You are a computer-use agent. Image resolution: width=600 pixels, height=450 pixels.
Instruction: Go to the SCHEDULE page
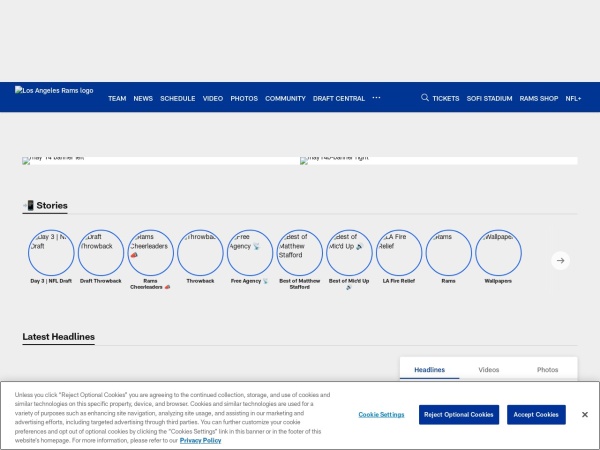tap(178, 98)
